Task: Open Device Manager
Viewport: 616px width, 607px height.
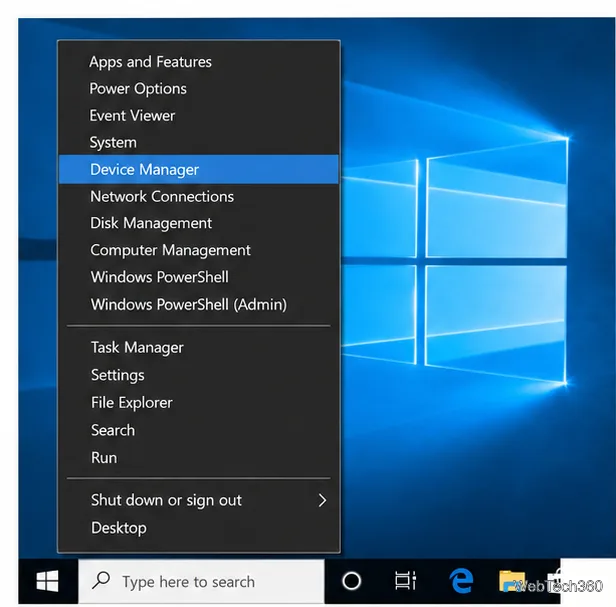Action: point(199,169)
